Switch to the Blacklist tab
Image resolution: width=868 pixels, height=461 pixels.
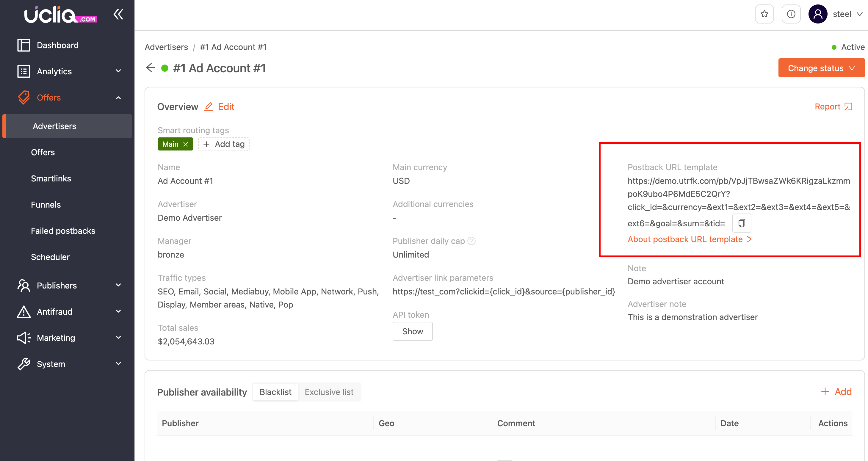tap(275, 392)
